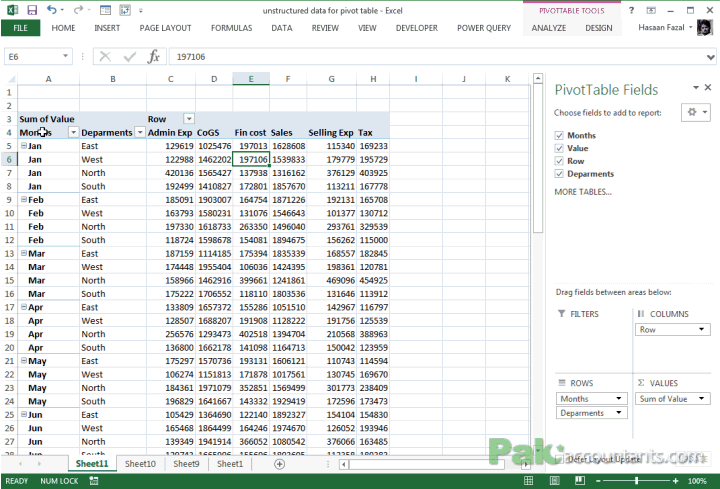This screenshot has width=720, height=489.
Task: Click the Insert Function fx icon
Action: pyautogui.click(x=153, y=57)
